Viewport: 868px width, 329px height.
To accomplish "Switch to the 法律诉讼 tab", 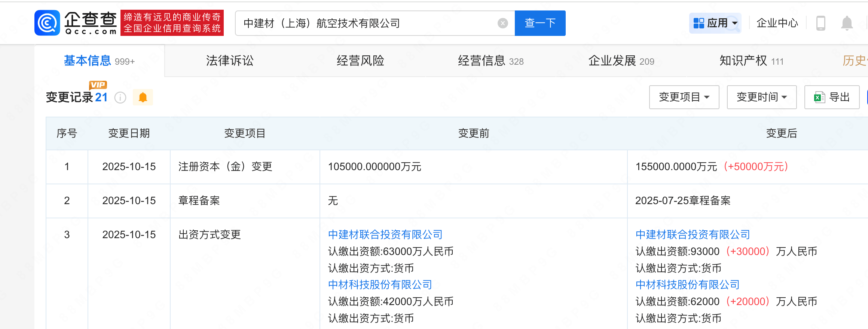I will (x=230, y=61).
